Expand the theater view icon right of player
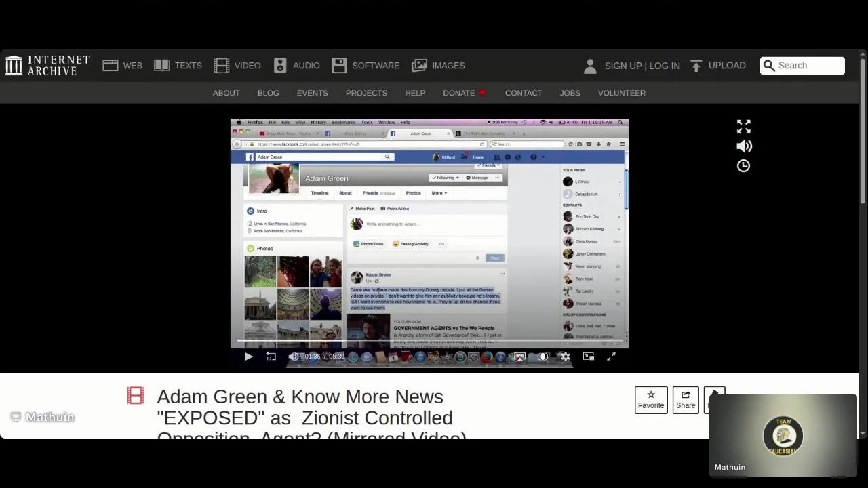868x488 pixels. tap(744, 127)
